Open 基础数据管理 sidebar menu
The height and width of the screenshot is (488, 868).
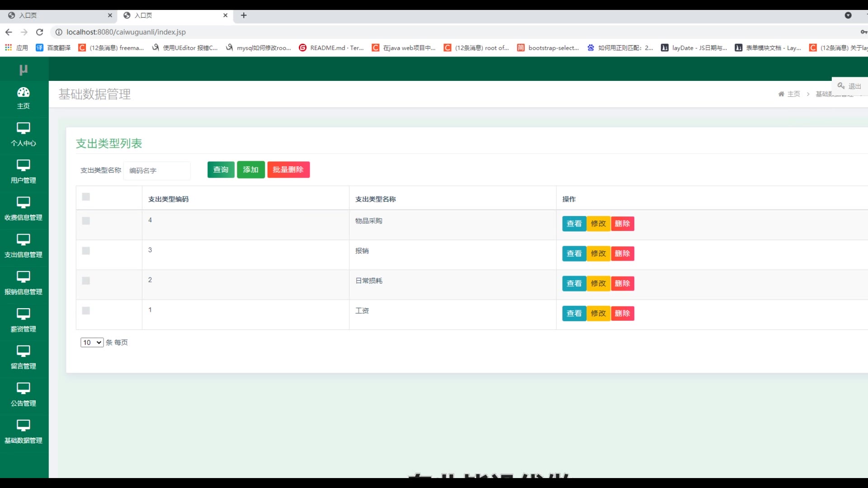coord(24,432)
